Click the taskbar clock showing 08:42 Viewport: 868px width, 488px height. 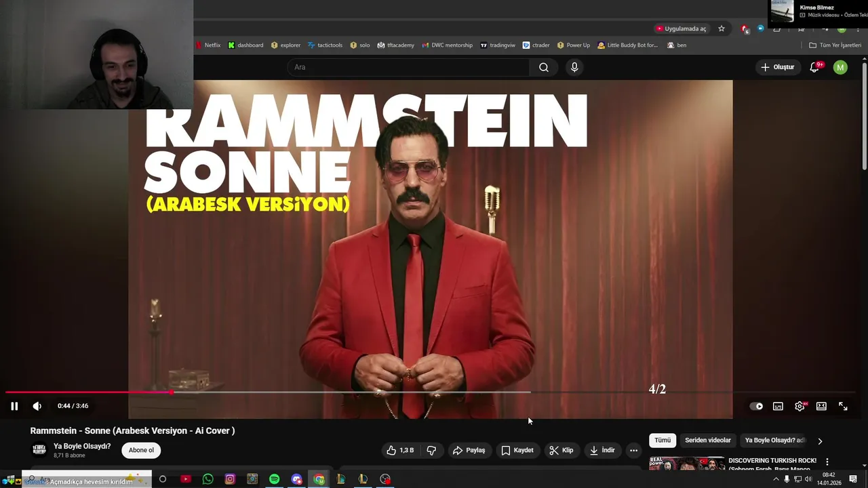(829, 479)
